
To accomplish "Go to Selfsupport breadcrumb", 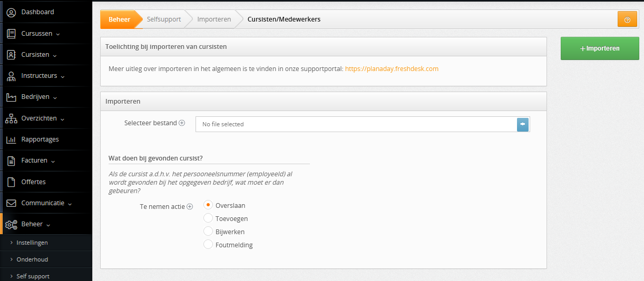I will [164, 19].
